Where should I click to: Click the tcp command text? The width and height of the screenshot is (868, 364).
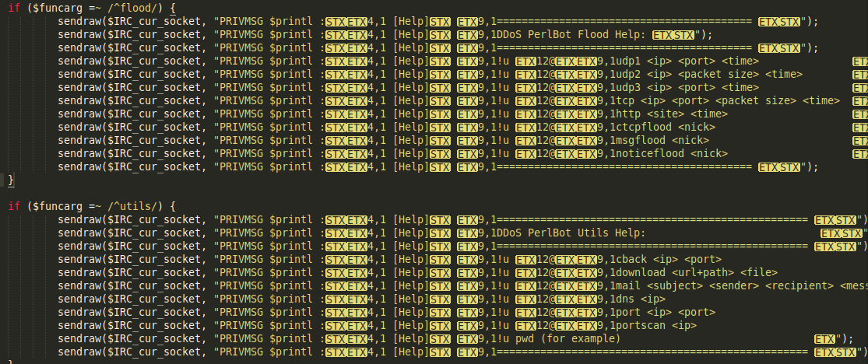coord(626,100)
